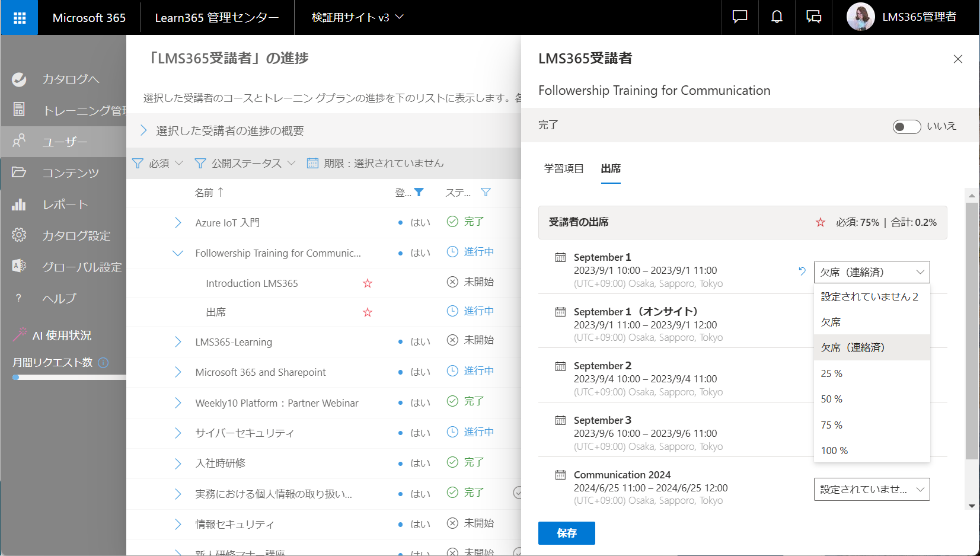Open the Microsoft 365 app launcher
This screenshot has height=556, width=980.
(x=20, y=18)
